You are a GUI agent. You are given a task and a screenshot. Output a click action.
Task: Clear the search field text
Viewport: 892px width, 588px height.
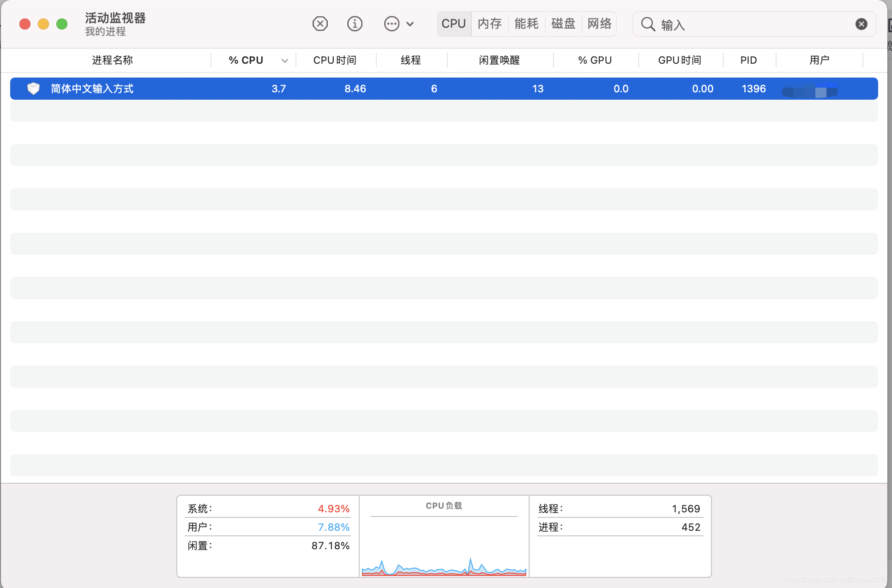click(x=861, y=24)
